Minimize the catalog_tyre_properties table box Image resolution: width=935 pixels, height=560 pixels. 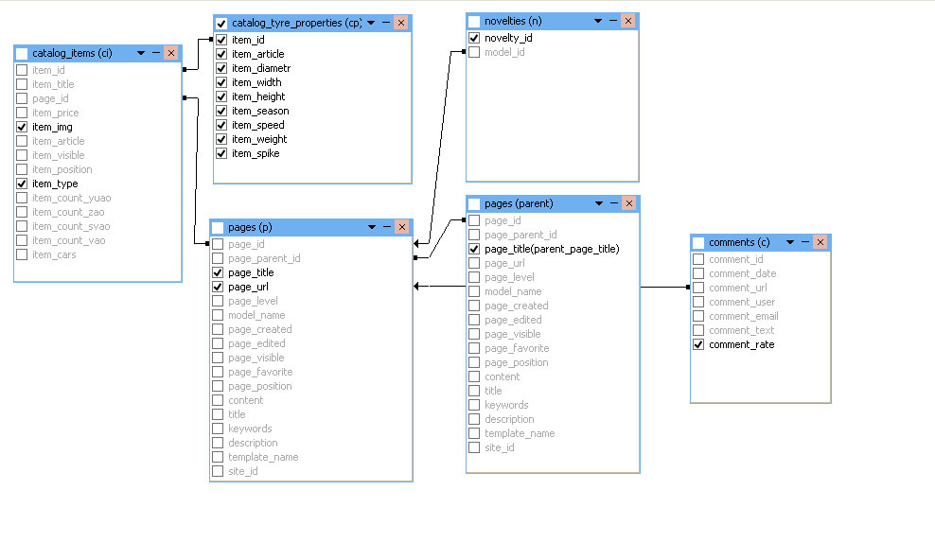tap(386, 23)
